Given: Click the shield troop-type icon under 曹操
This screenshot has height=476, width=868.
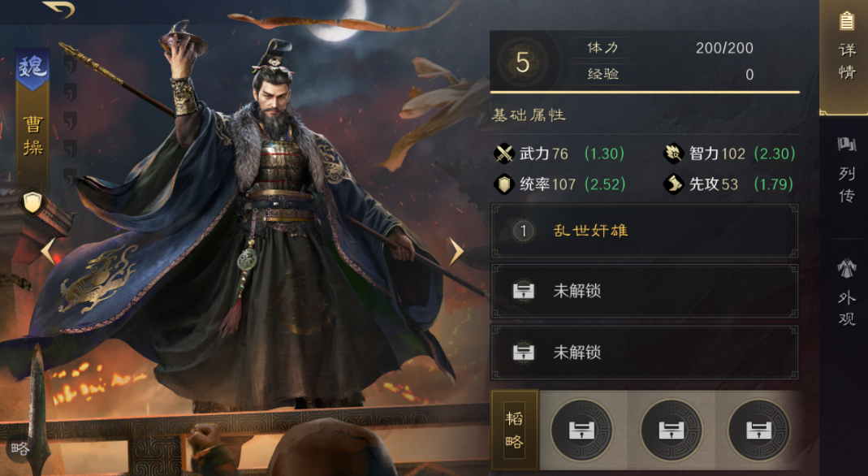Looking at the screenshot, I should tap(32, 203).
